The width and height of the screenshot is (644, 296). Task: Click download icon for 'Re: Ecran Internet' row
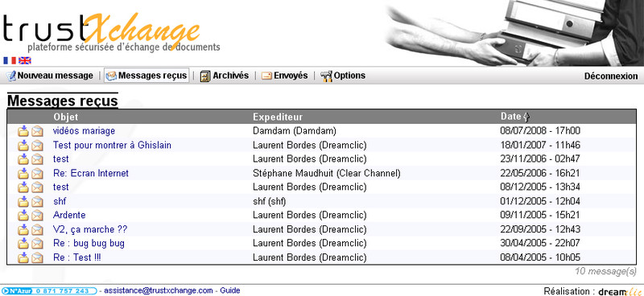click(23, 173)
